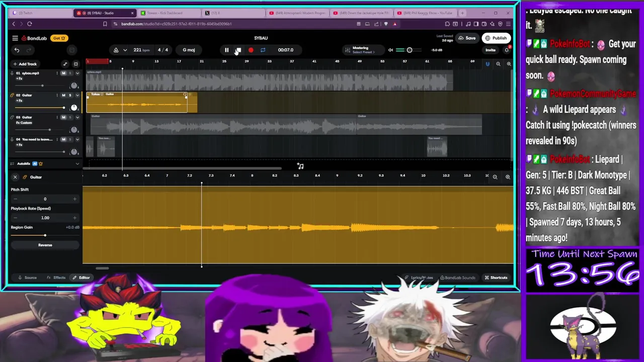Viewport: 644px width, 362px height.
Task: Decrease Pitch Shift value
Action: (x=15, y=199)
